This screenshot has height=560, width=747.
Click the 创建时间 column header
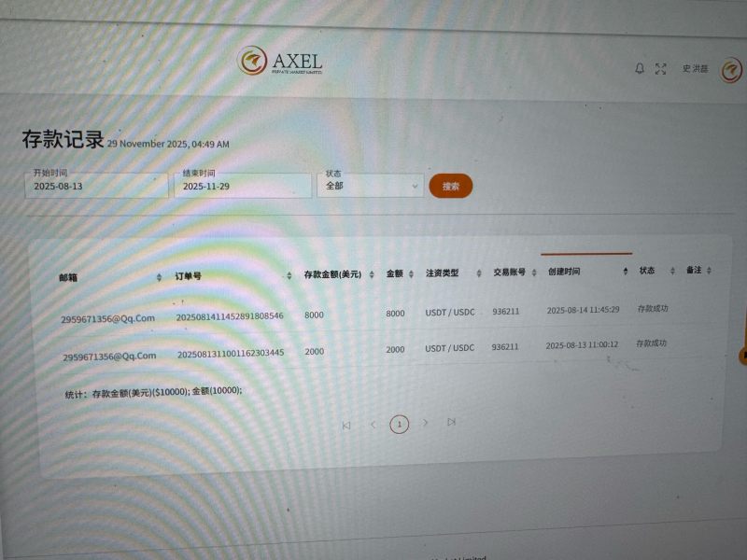tap(564, 272)
